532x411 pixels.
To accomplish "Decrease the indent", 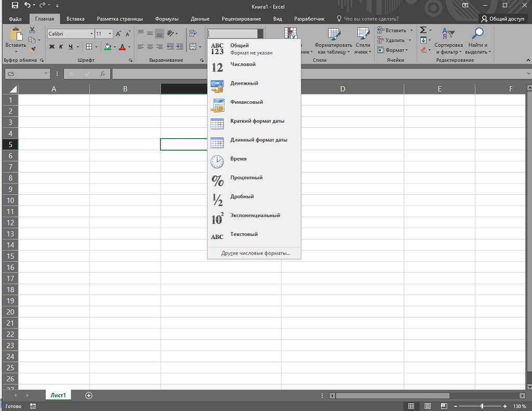I will pos(170,46).
